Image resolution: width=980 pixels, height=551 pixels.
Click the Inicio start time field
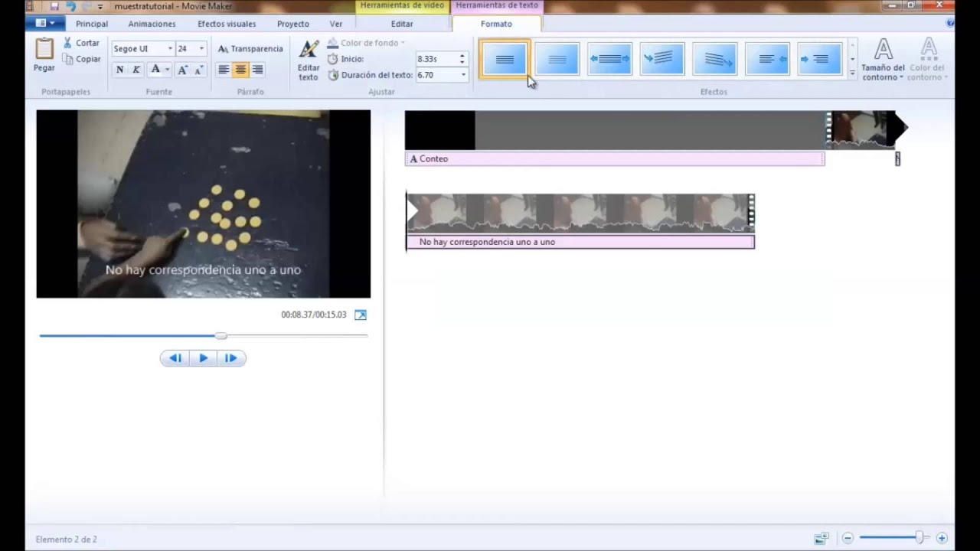(436, 59)
